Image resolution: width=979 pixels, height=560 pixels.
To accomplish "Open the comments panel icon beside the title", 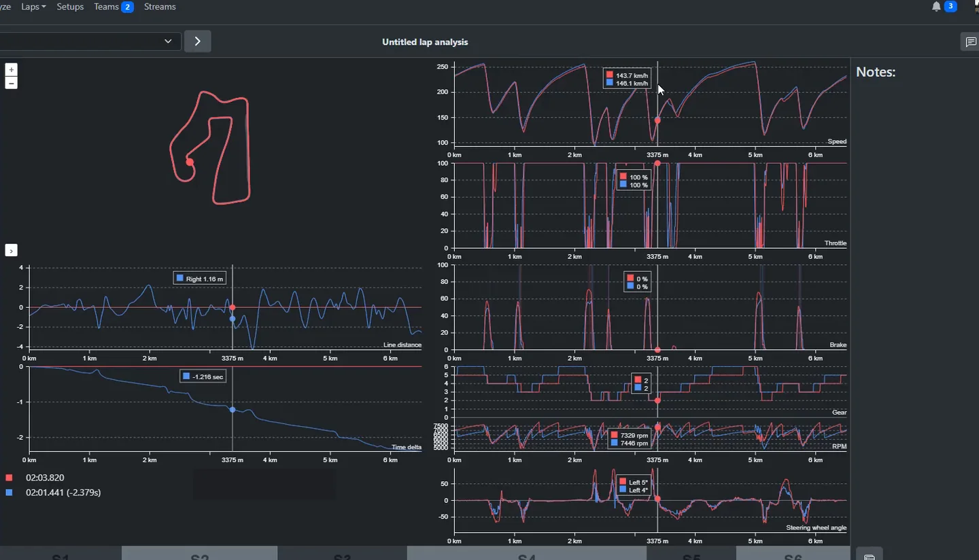I will point(970,41).
